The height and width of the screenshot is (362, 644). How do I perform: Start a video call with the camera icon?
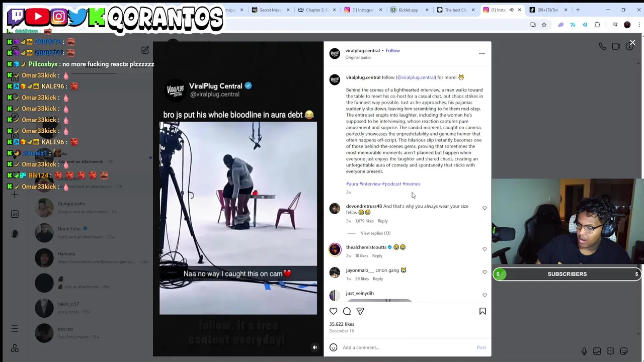(x=616, y=46)
